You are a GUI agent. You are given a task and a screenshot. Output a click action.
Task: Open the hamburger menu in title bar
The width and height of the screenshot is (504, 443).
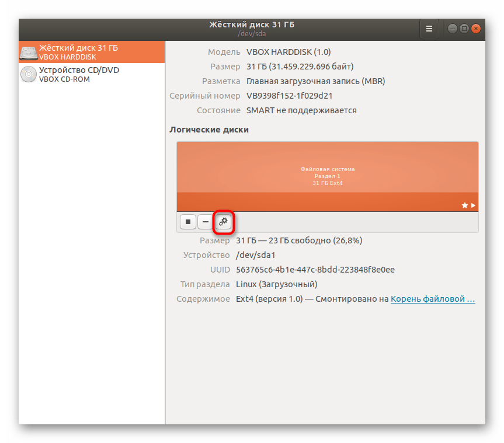point(429,29)
